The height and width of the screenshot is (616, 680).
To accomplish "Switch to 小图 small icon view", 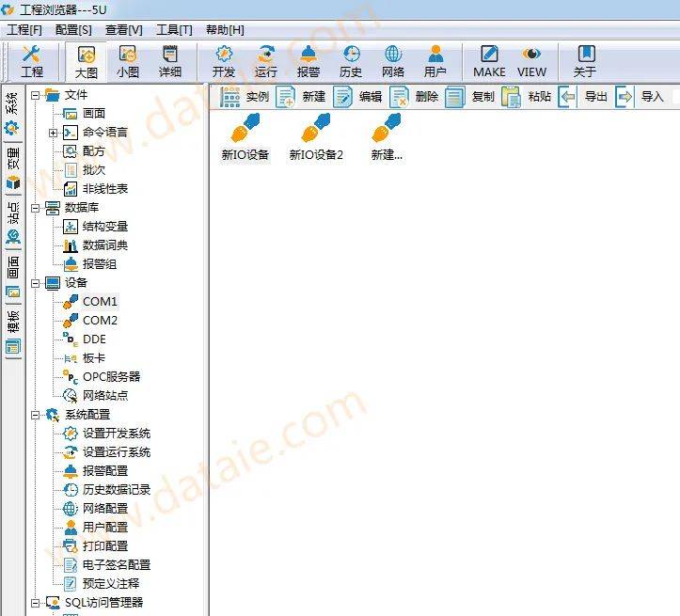I will click(128, 61).
